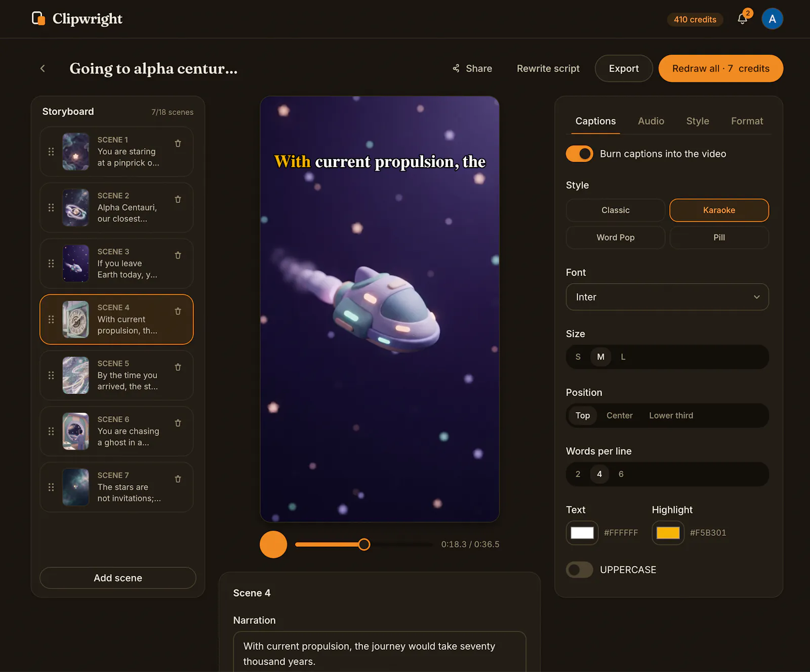Click Rewrite script
Image resolution: width=810 pixels, height=672 pixels.
click(548, 68)
